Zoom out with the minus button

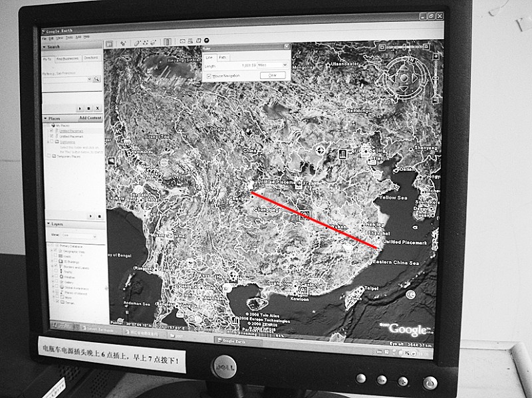[435, 100]
